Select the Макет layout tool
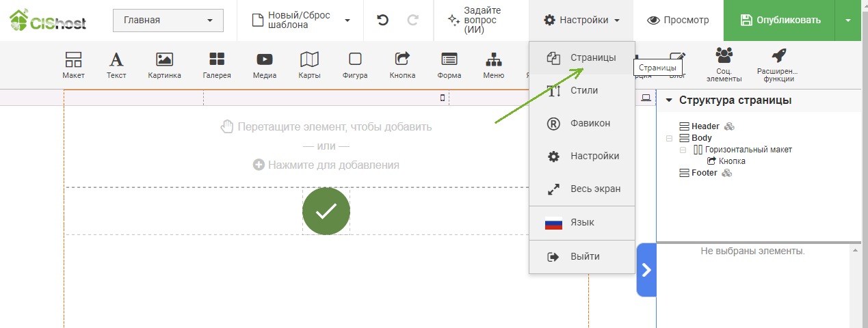 pos(73,66)
